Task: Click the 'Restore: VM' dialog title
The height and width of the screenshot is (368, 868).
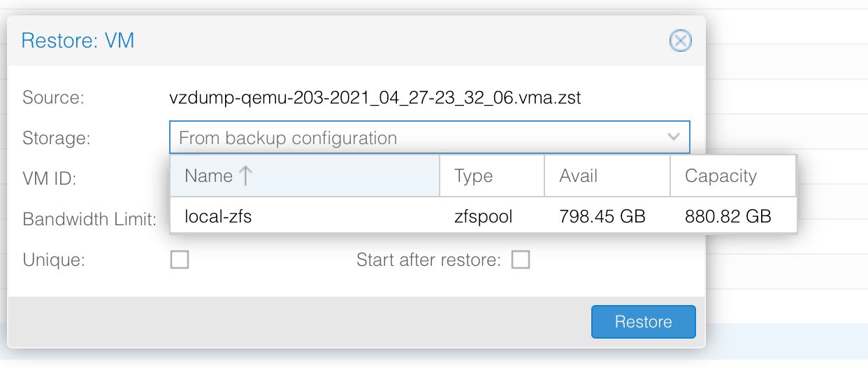Action: pyautogui.click(x=78, y=41)
